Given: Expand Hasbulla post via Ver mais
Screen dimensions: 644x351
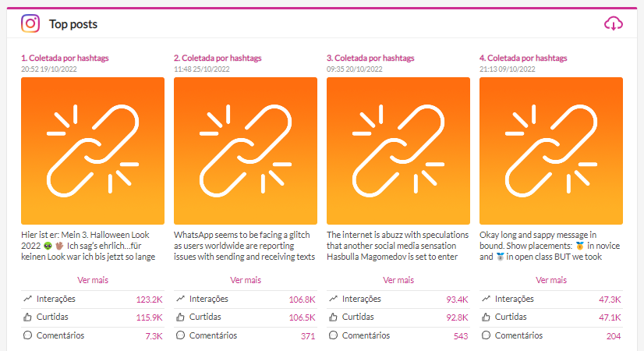Looking at the screenshot, I should (x=398, y=280).
